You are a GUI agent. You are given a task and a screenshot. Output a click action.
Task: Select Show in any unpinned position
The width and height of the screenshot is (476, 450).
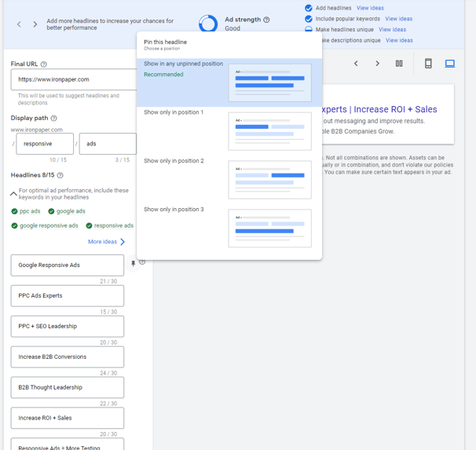click(x=229, y=82)
